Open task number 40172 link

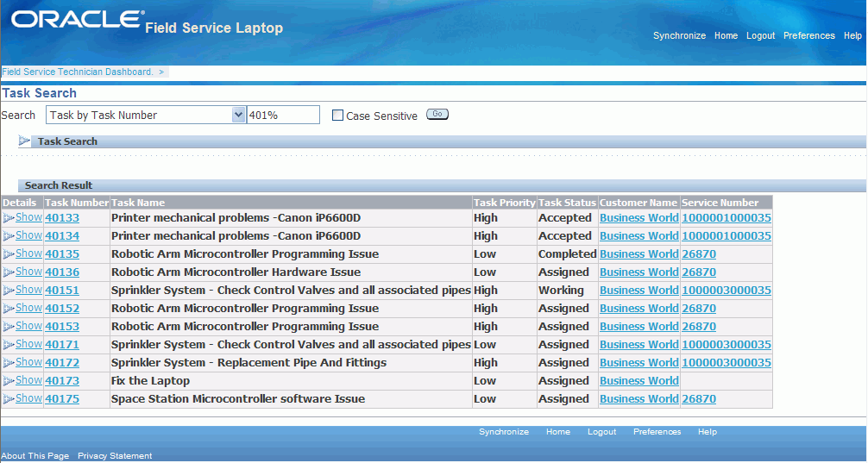click(62, 363)
